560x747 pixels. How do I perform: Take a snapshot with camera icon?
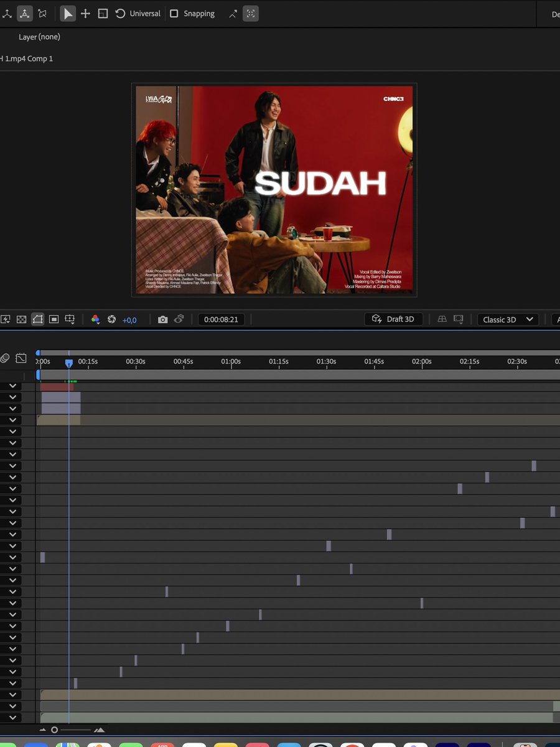coord(162,319)
